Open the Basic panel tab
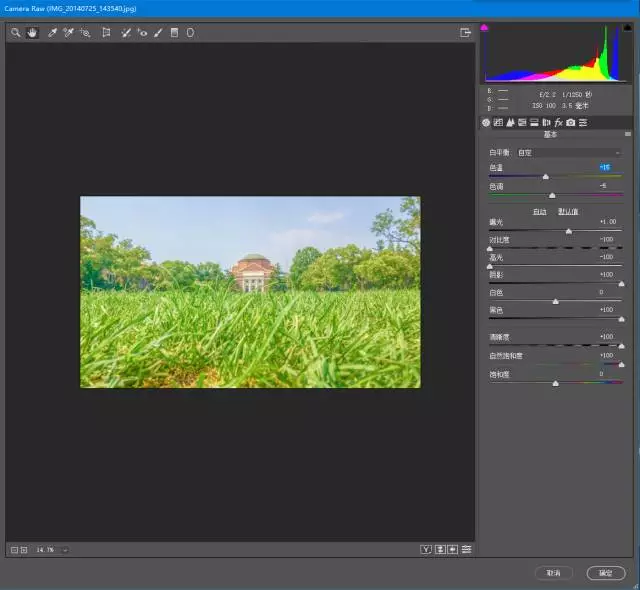The image size is (640, 590). coord(486,122)
